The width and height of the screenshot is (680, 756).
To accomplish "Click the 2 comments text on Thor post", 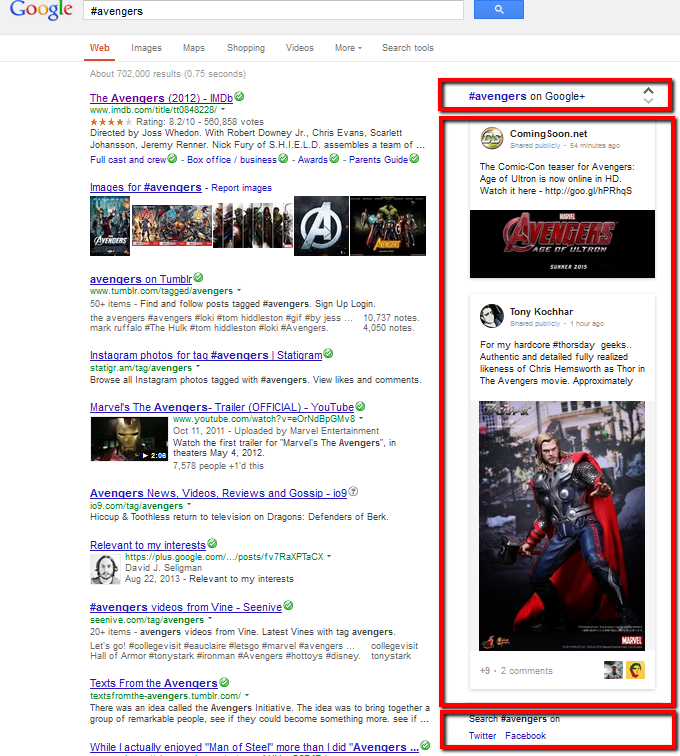I will (527, 671).
